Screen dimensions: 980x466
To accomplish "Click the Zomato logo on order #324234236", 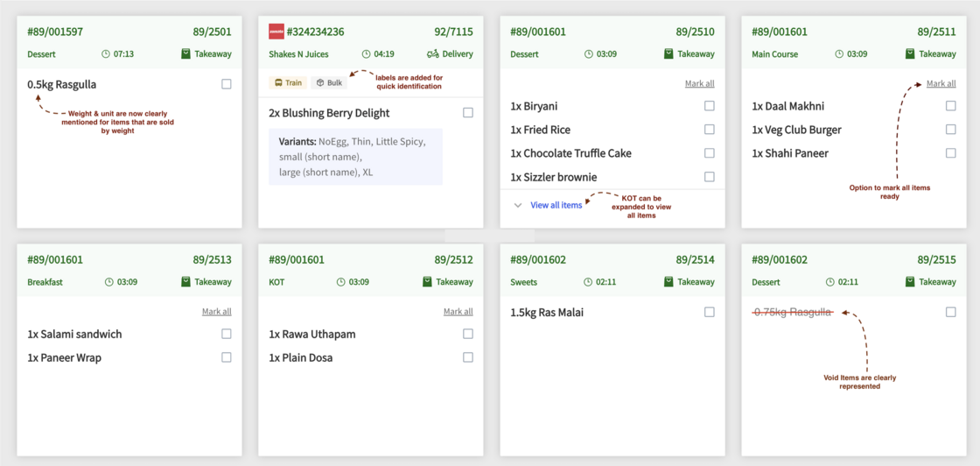I will (276, 32).
